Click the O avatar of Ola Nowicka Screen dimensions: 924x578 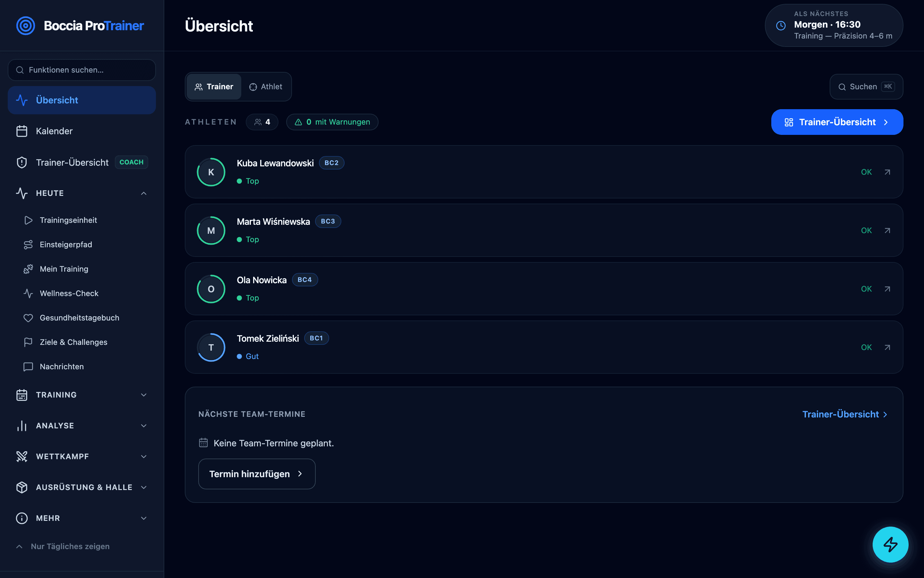coord(211,289)
